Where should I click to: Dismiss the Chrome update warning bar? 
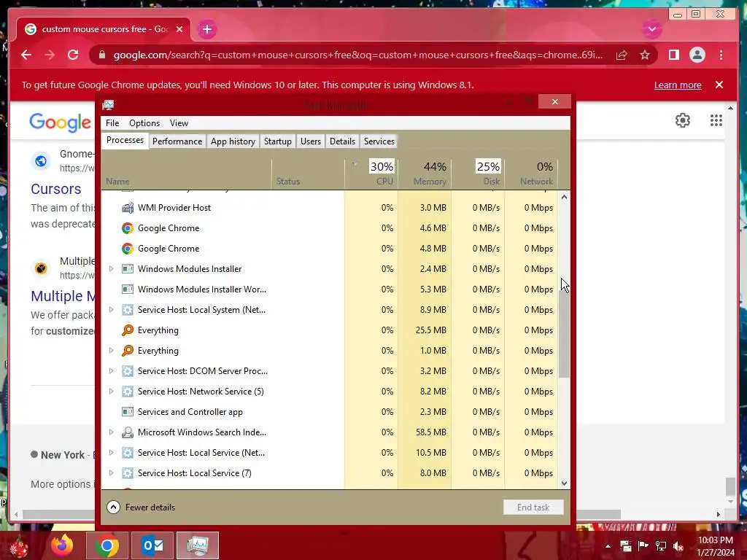(x=719, y=85)
